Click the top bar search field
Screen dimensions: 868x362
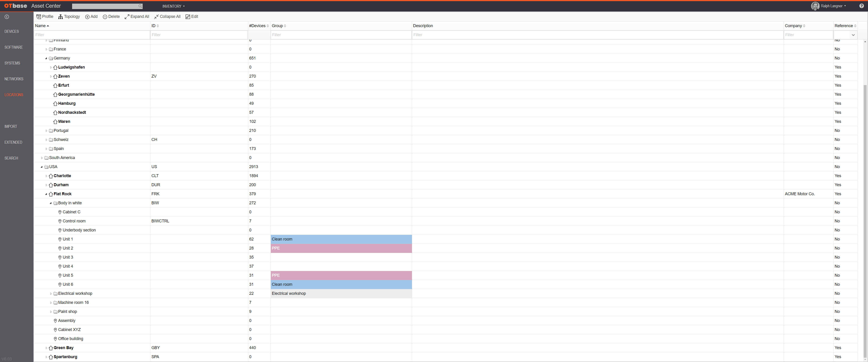107,6
